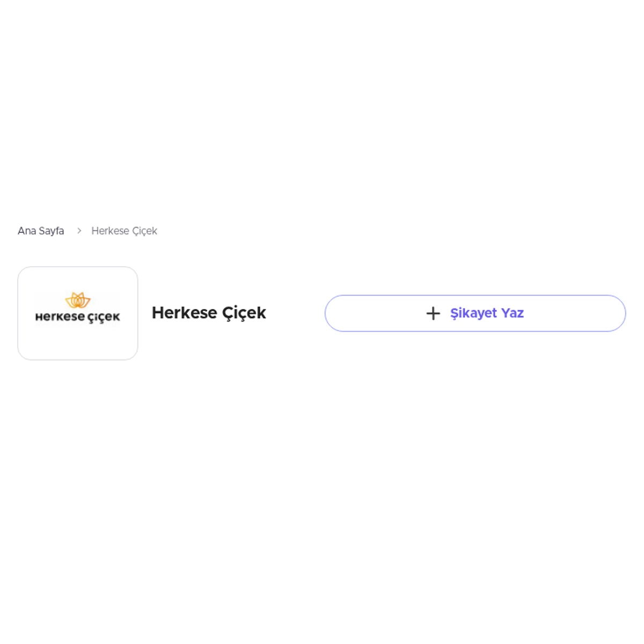Click the orange lotus flower logo icon
The image size is (644, 644).
pyautogui.click(x=78, y=300)
